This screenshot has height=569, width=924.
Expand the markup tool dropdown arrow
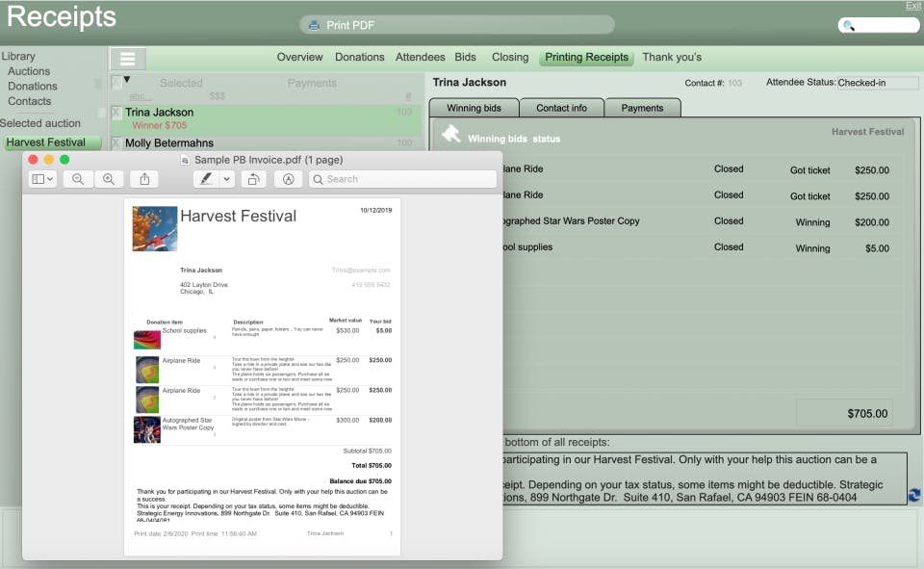[227, 179]
